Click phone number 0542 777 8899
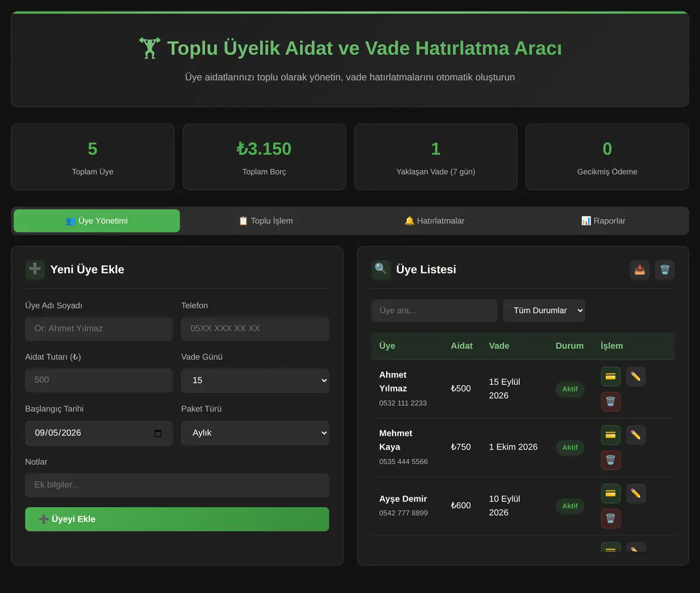 tap(404, 513)
